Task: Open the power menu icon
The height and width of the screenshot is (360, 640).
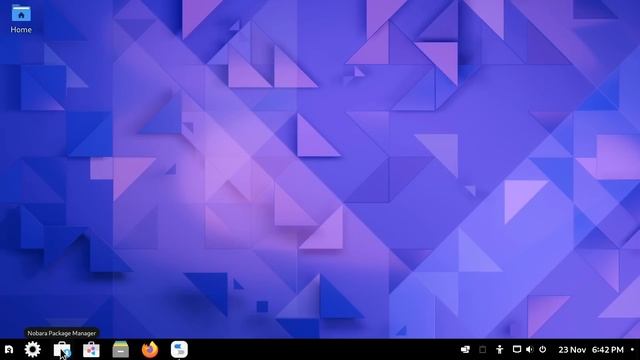Action: point(542,349)
